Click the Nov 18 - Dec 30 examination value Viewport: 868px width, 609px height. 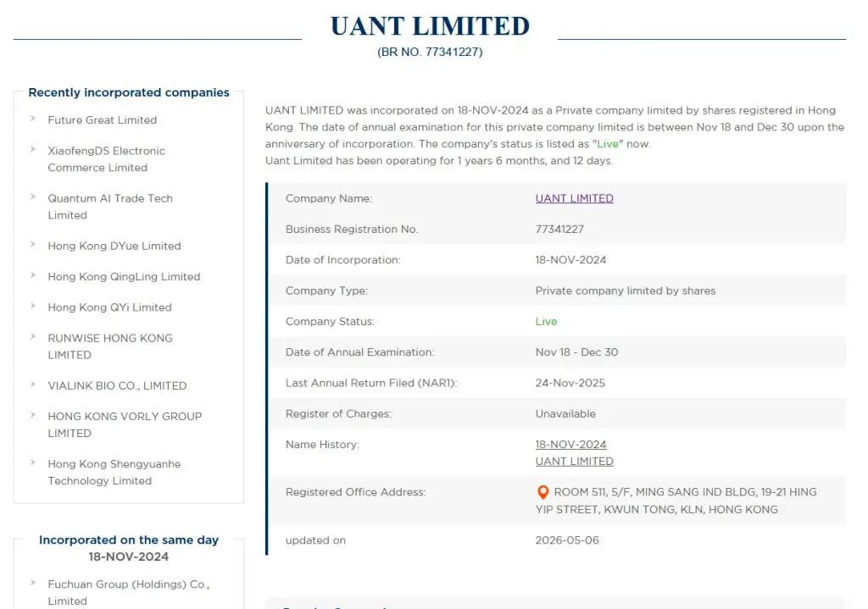point(576,352)
